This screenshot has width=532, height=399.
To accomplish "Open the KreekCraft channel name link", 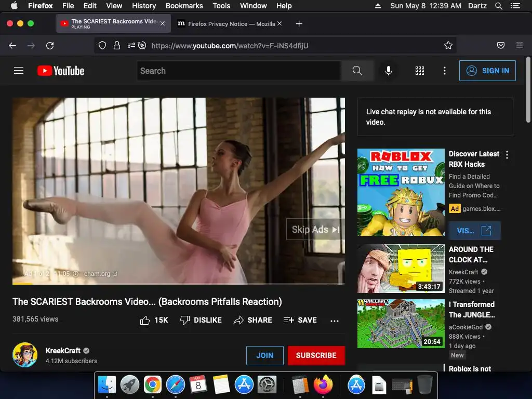I will pyautogui.click(x=63, y=351).
